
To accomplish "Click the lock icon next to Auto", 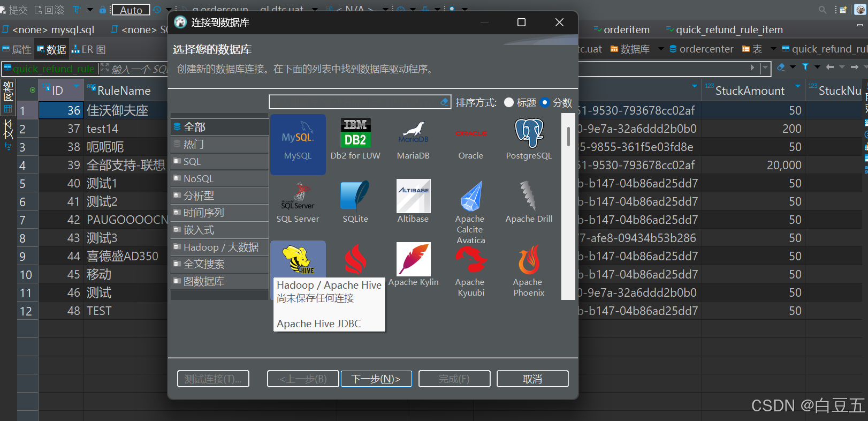I will pos(103,10).
